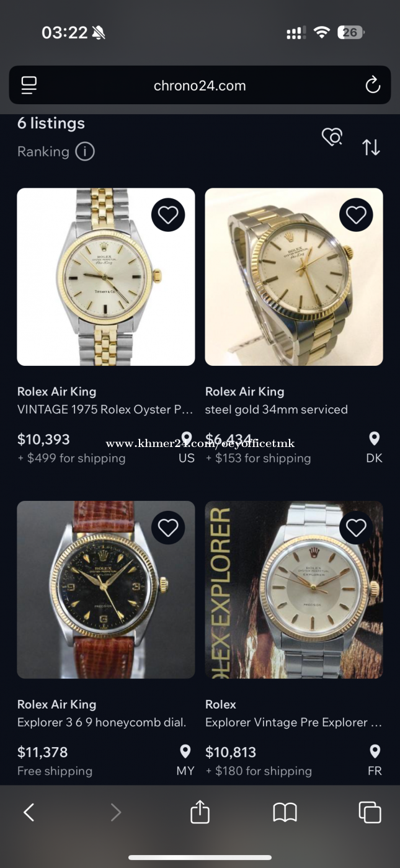Viewport: 400px width, 868px height.
Task: Open the browser share sheet
Action: tap(200, 812)
